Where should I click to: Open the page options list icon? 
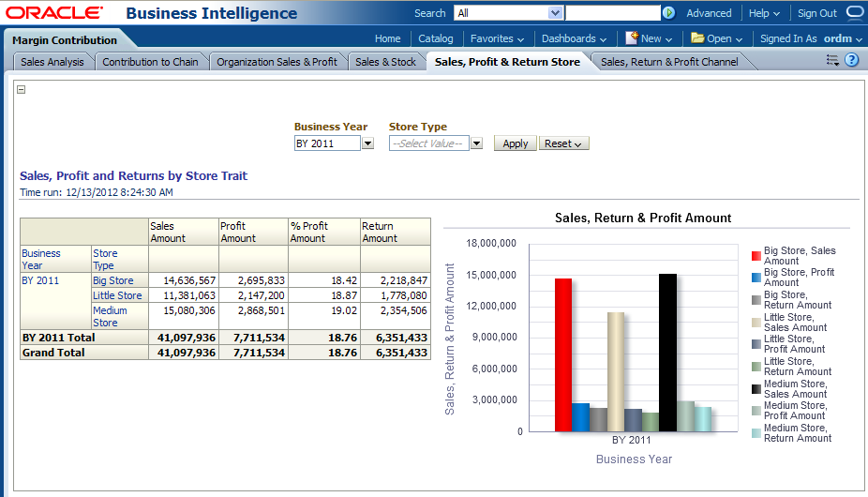click(x=832, y=60)
